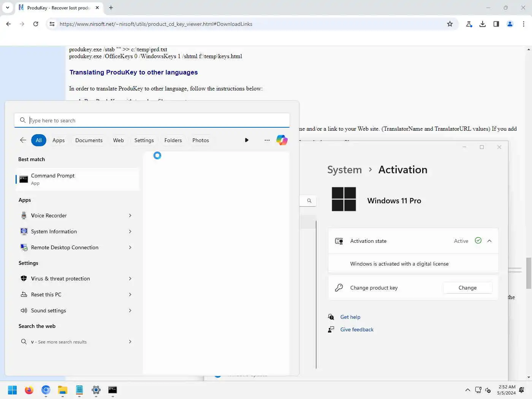Open the clock and date in tray
The image size is (532, 399).
(x=507, y=390)
